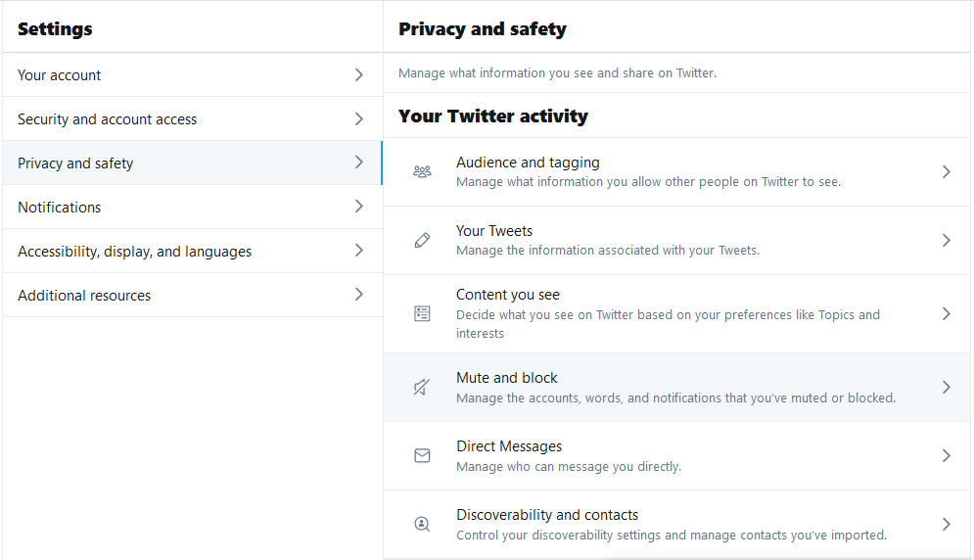
Task: Expand Security and account access chevron
Action: pos(359,118)
